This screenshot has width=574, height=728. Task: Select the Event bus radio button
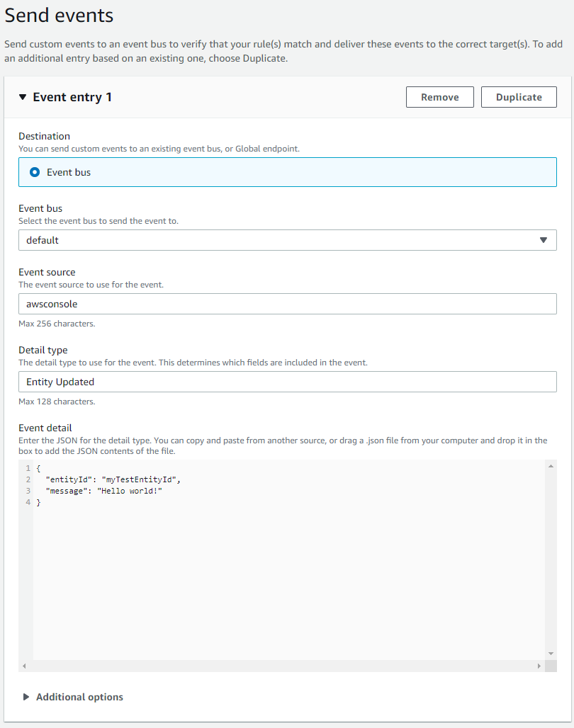[35, 172]
